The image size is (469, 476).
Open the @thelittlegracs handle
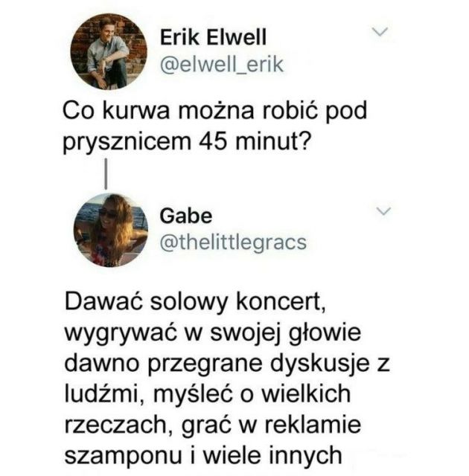point(233,243)
